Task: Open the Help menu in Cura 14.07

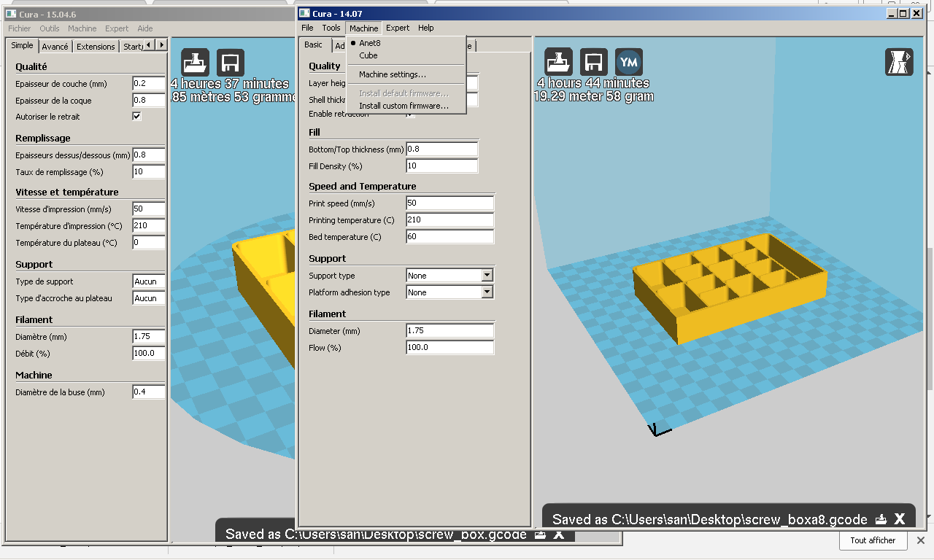Action: (426, 28)
